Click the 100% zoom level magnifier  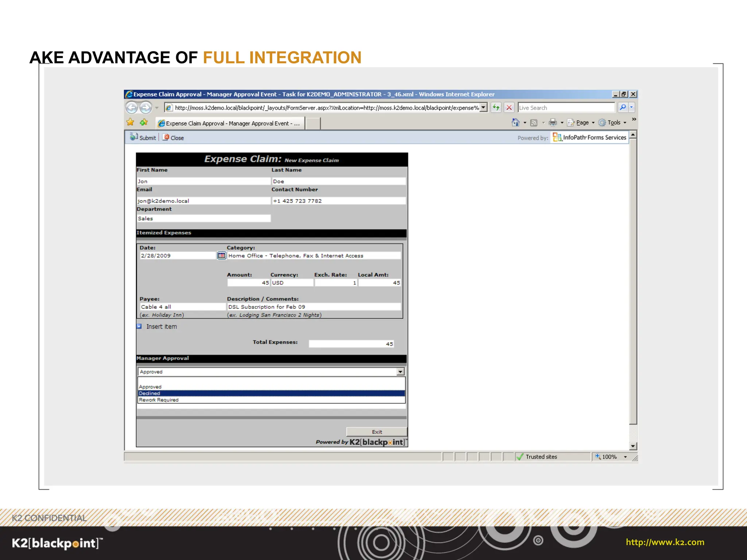pyautogui.click(x=598, y=456)
